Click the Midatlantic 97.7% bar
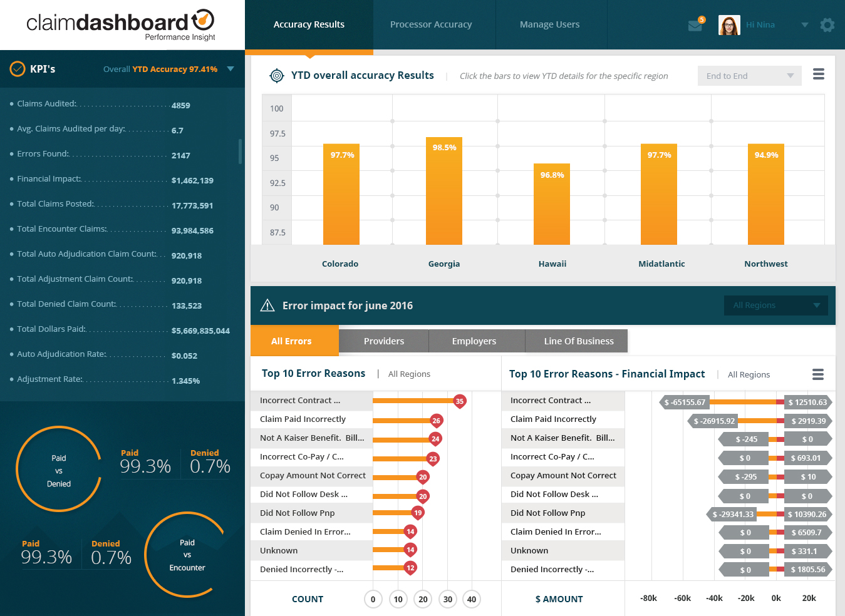845x616 pixels. (659, 194)
